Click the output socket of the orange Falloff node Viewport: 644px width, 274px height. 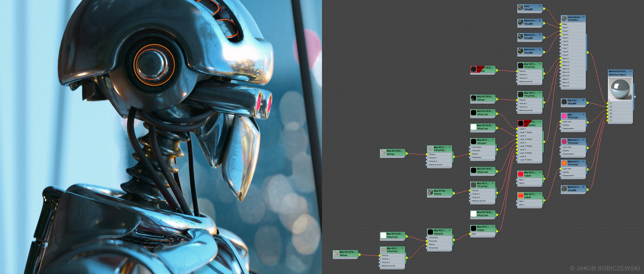pyautogui.click(x=544, y=200)
